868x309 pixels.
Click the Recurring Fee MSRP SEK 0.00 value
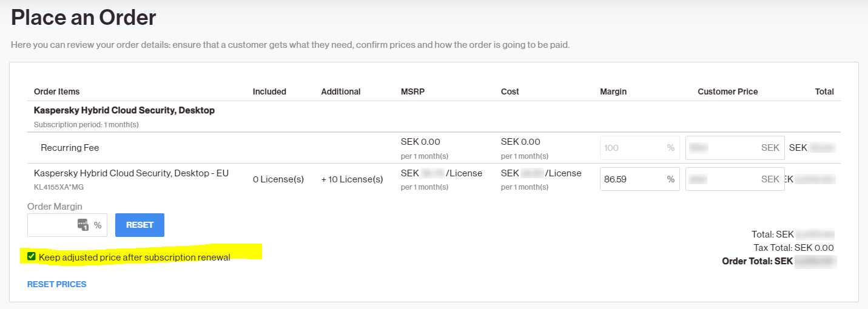tap(420, 142)
